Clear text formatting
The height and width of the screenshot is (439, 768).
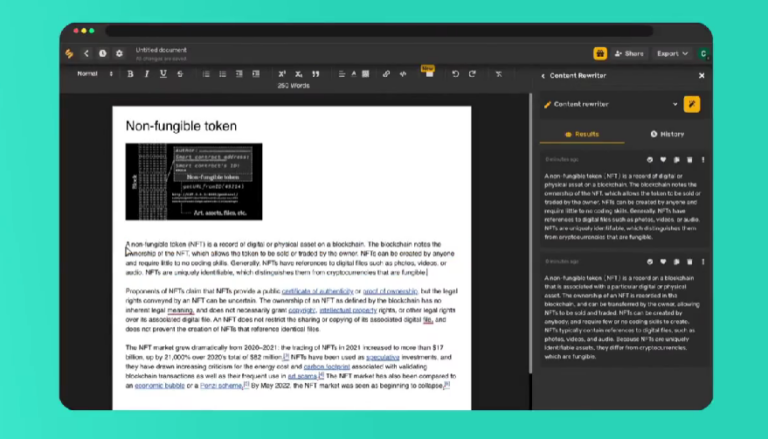tap(499, 74)
